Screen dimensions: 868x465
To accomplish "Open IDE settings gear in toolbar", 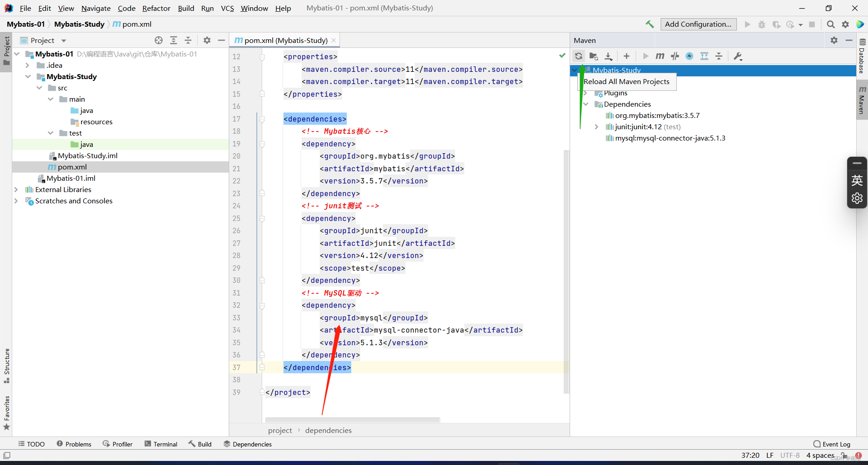I will (845, 24).
